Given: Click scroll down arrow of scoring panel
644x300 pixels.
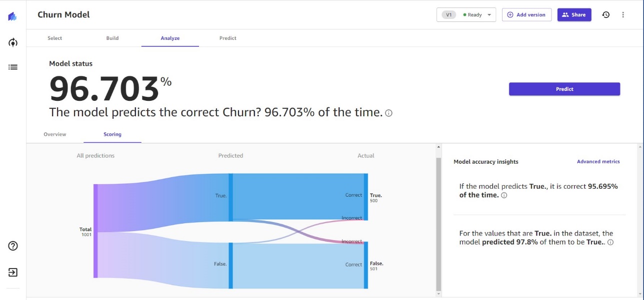Looking at the screenshot, I should (x=438, y=294).
